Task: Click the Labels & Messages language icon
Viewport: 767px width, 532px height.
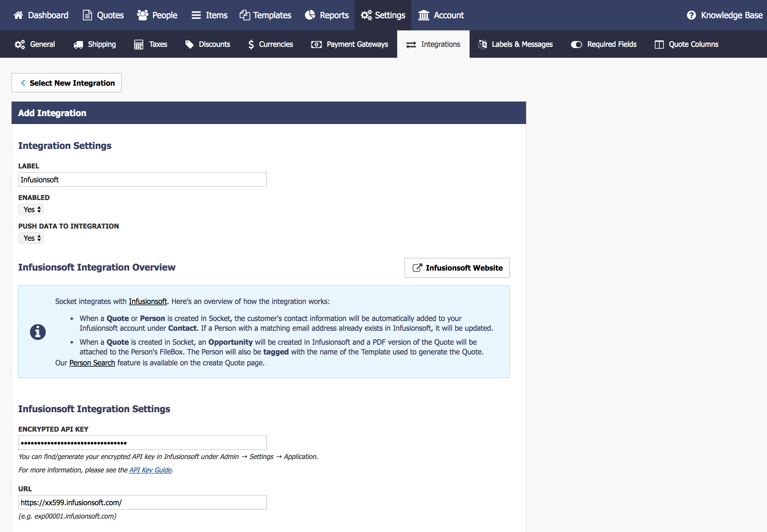Action: coord(483,44)
